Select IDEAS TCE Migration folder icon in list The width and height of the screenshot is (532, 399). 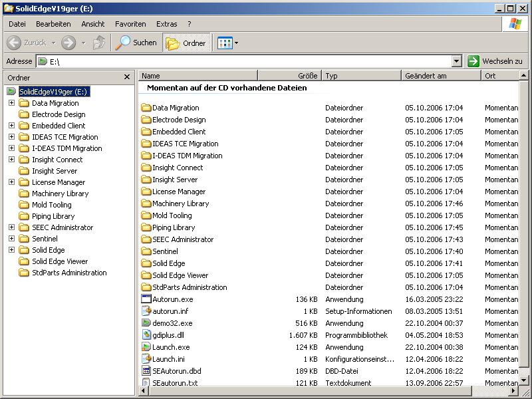click(146, 144)
